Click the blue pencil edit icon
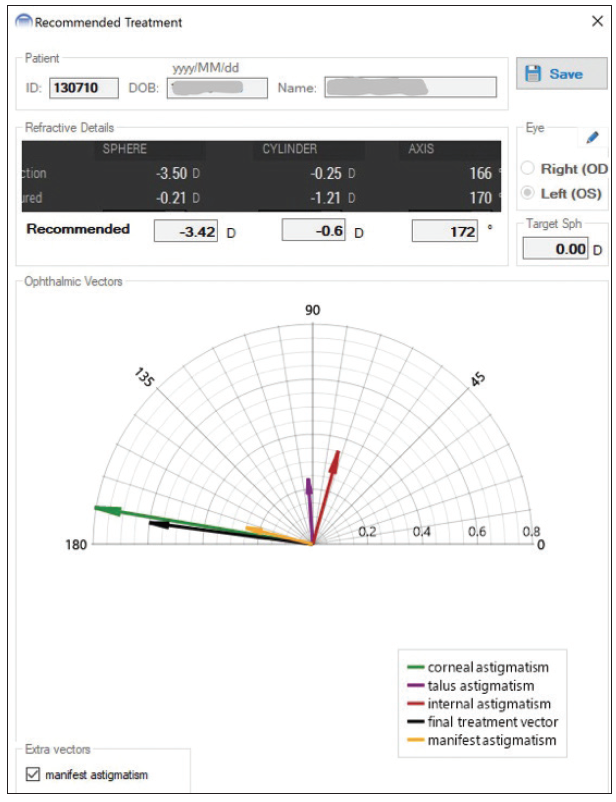 point(592,137)
